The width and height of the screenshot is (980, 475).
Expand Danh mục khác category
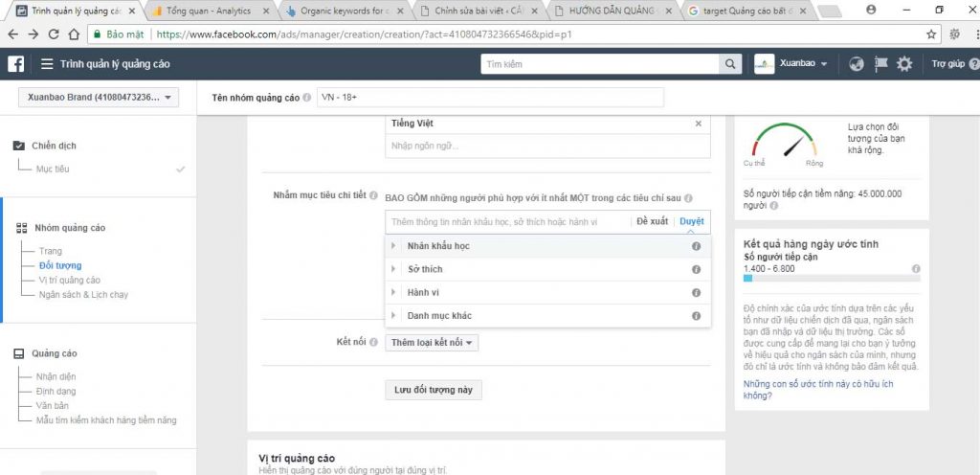point(393,316)
